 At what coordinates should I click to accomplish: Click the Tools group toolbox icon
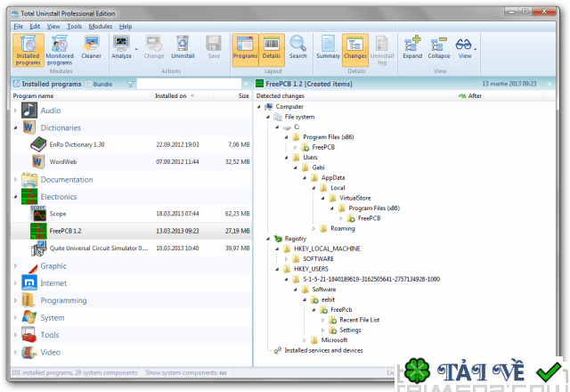tap(29, 335)
